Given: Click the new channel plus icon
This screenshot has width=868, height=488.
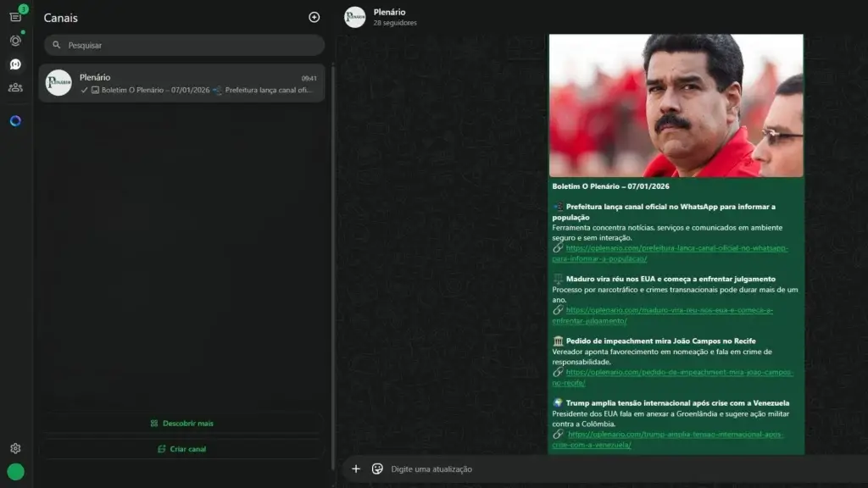Looking at the screenshot, I should [x=314, y=17].
